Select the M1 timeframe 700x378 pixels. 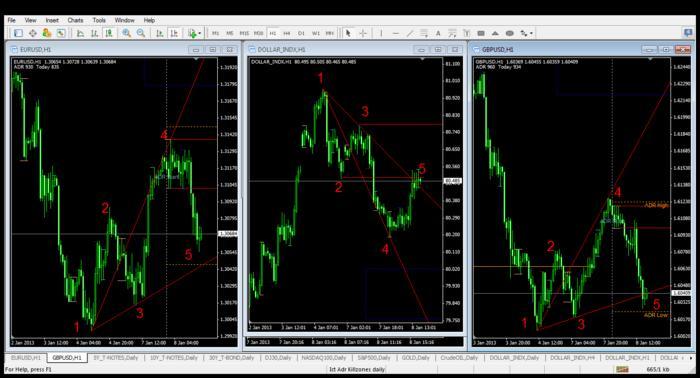[x=216, y=33]
